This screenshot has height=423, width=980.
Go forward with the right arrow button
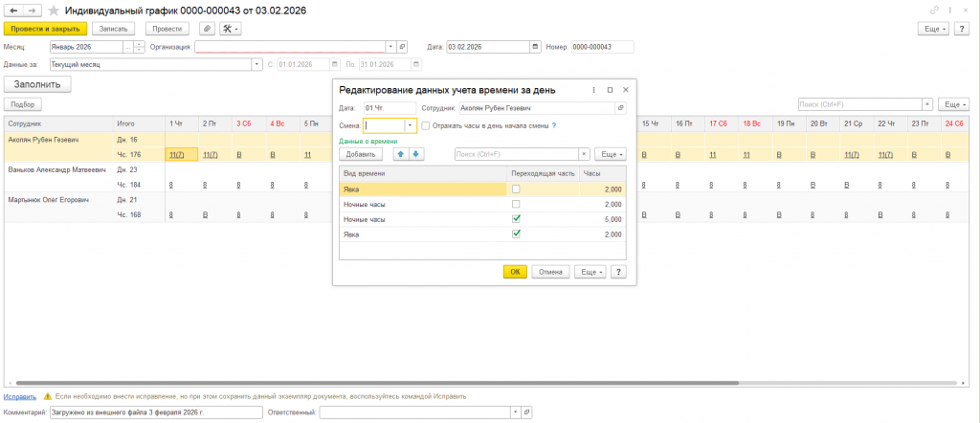33,11
